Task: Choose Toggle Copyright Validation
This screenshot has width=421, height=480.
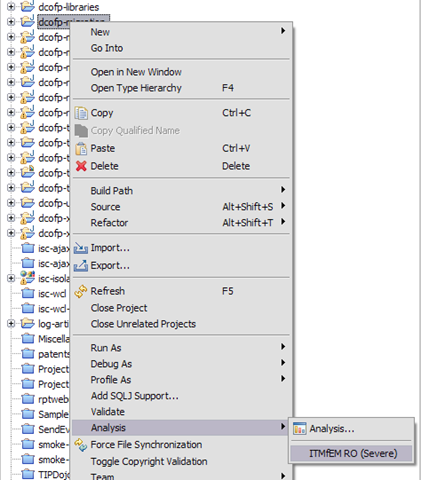Action: [x=149, y=462]
